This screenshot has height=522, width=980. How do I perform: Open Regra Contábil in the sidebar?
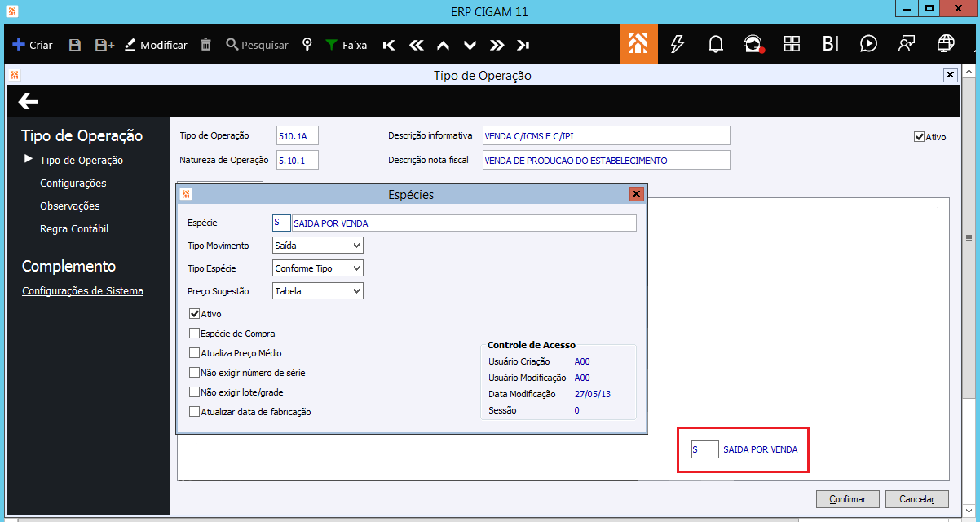[74, 228]
